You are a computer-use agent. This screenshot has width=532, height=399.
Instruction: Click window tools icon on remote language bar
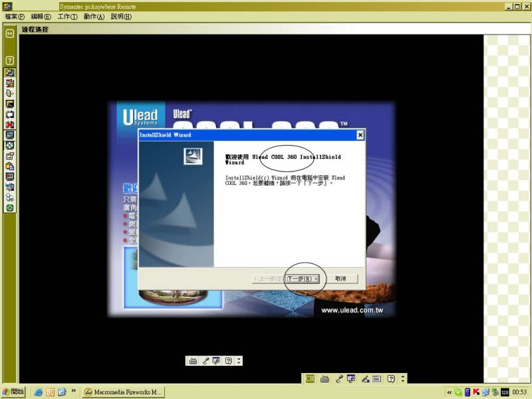click(216, 360)
